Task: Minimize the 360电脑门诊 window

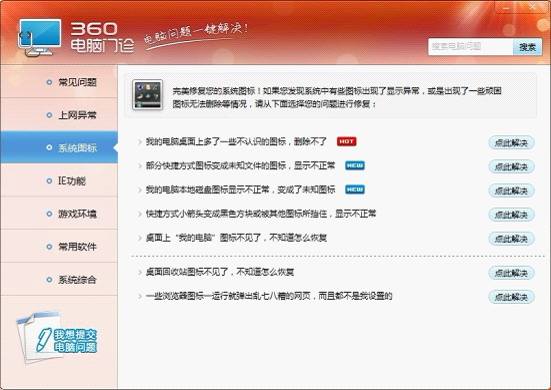Action: point(507,7)
